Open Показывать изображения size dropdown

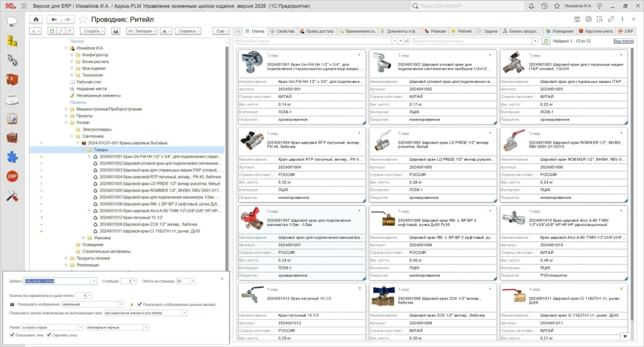coord(120,304)
